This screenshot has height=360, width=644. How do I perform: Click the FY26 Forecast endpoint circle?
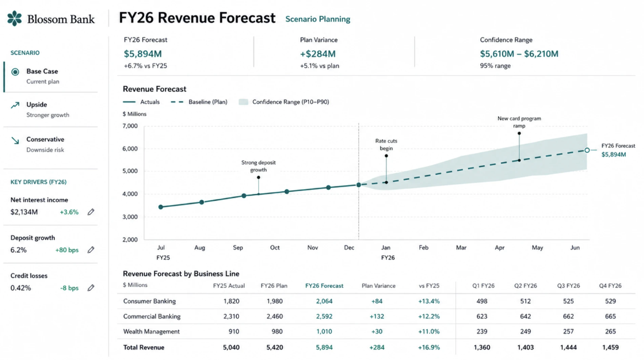tap(587, 150)
